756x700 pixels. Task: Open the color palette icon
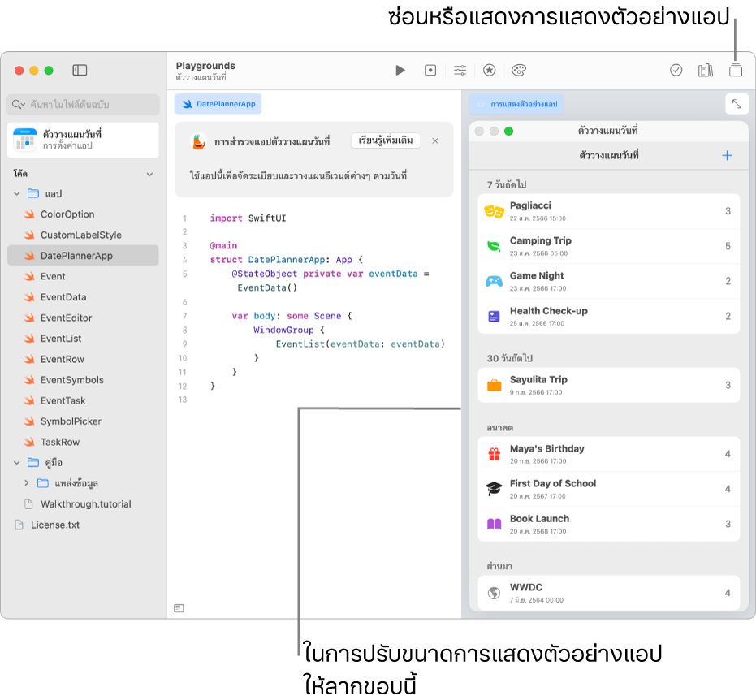(519, 71)
